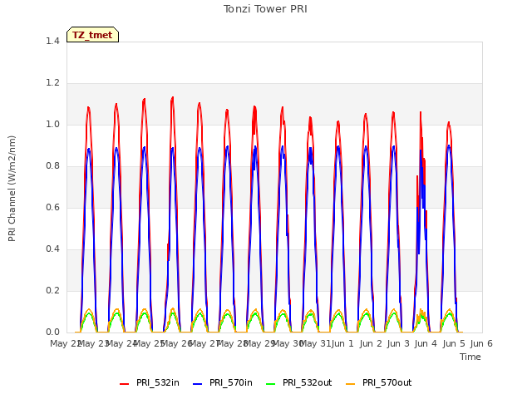
Task: Click the Jun 2 x-axis tick label
Action: coord(371,343)
